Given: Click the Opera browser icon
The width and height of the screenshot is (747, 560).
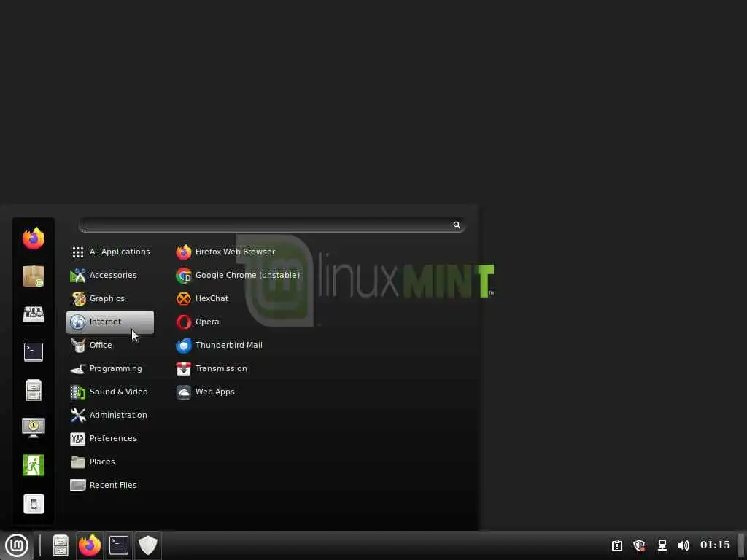Looking at the screenshot, I should click(183, 322).
